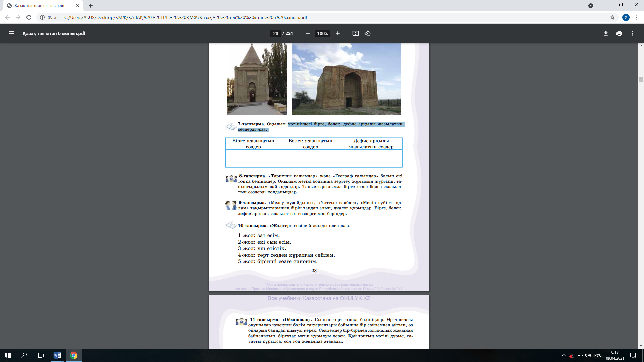The image size is (644, 362).
Task: Click the fit to page icon
Action: pos(356,33)
